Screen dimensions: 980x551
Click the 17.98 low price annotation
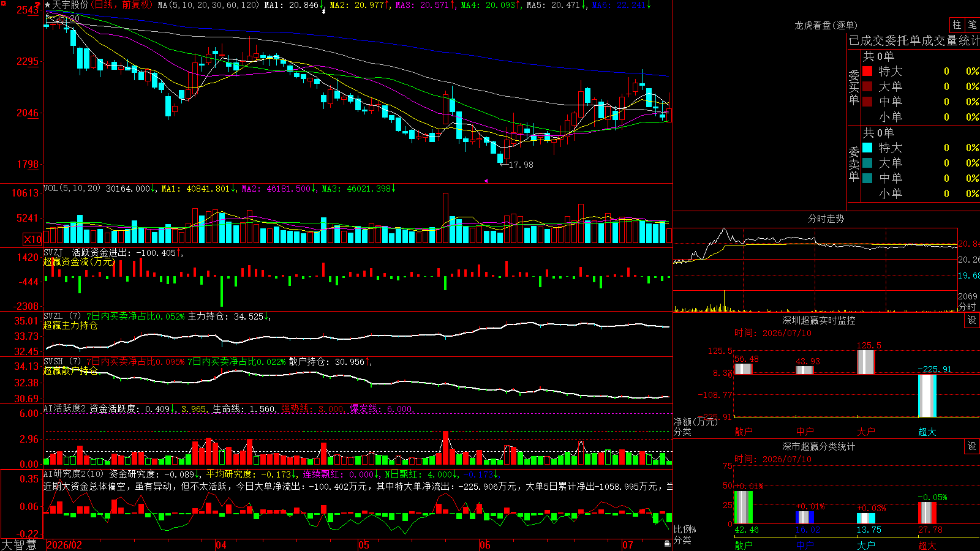click(521, 165)
